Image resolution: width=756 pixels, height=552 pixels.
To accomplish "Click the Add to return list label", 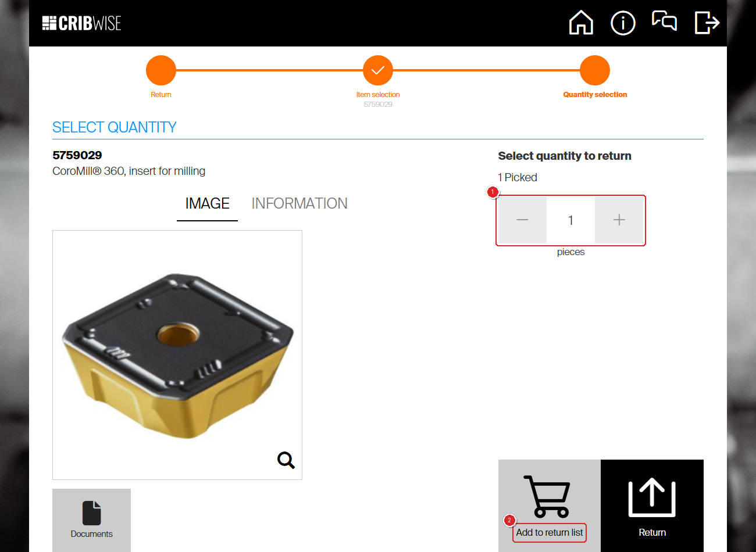I will (x=550, y=533).
